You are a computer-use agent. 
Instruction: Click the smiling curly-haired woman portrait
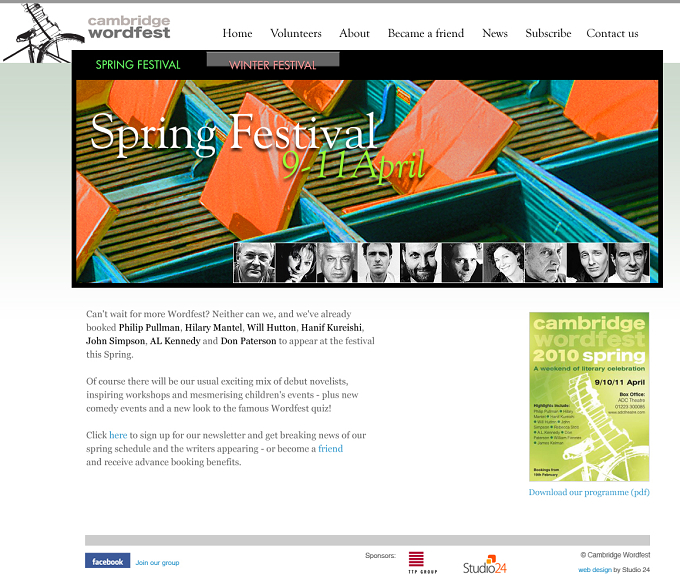click(x=503, y=263)
